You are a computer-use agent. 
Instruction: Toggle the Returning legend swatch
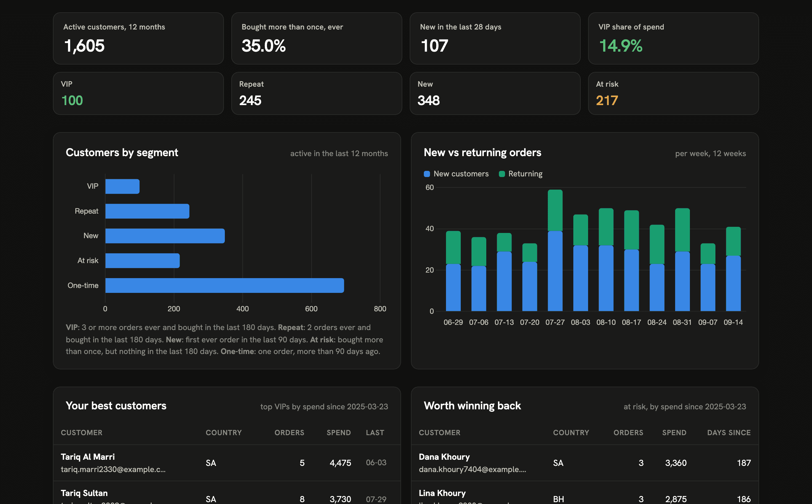[501, 174]
